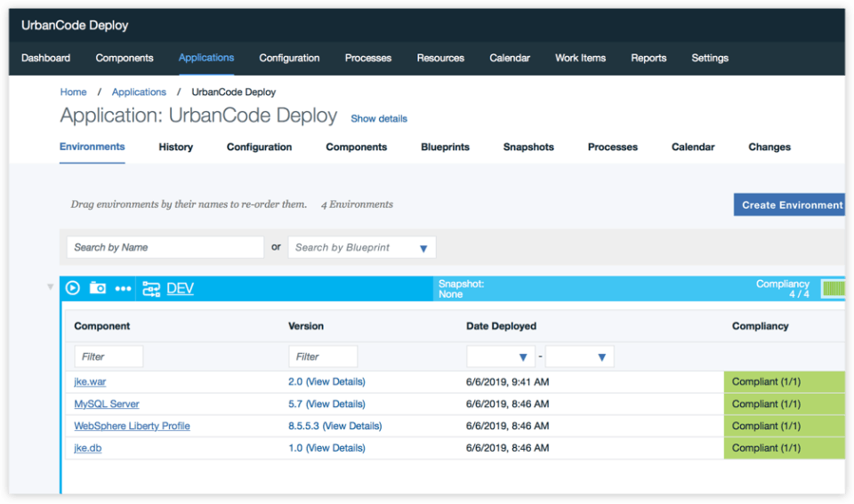The width and height of the screenshot is (854, 504).
Task: Click the Date Deployed column header
Action: point(501,326)
